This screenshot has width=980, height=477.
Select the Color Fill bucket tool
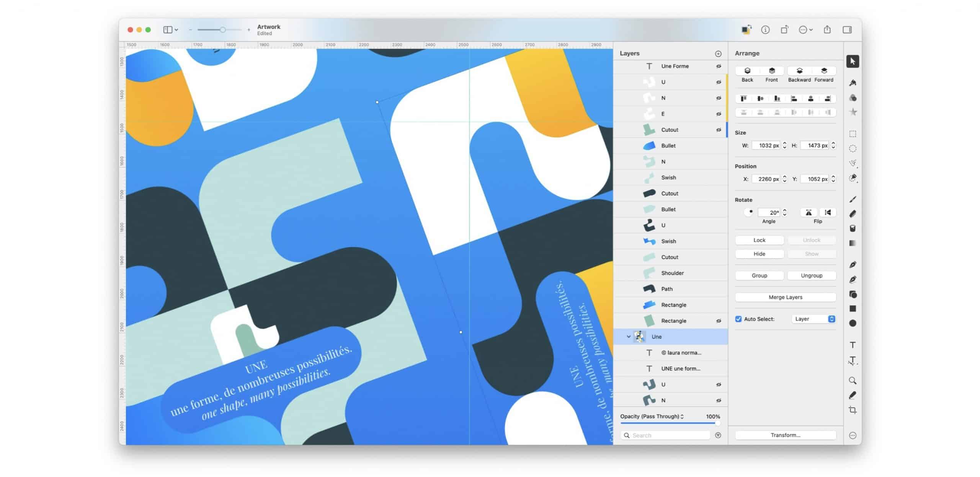click(853, 228)
